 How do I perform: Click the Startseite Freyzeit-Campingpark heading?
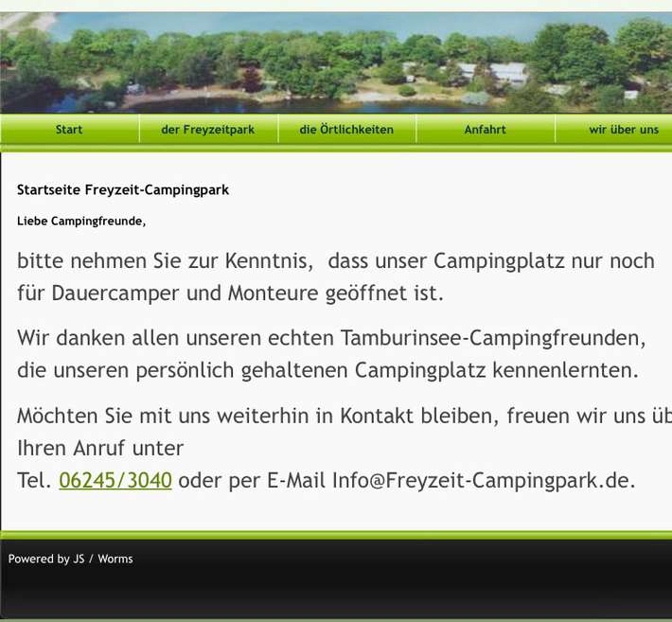pos(123,190)
